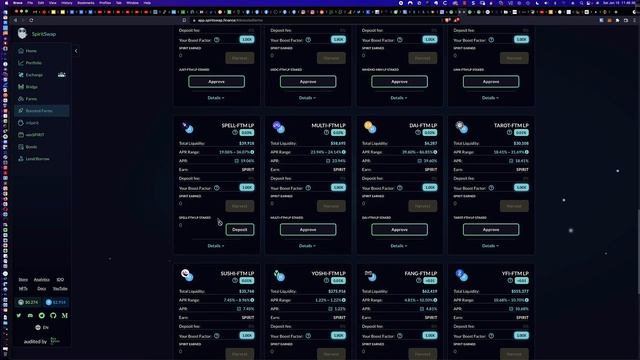Screen dimensions: 640x360
Task: Click the 1.00X boost badge on MULTI-FTM
Action: click(338, 187)
